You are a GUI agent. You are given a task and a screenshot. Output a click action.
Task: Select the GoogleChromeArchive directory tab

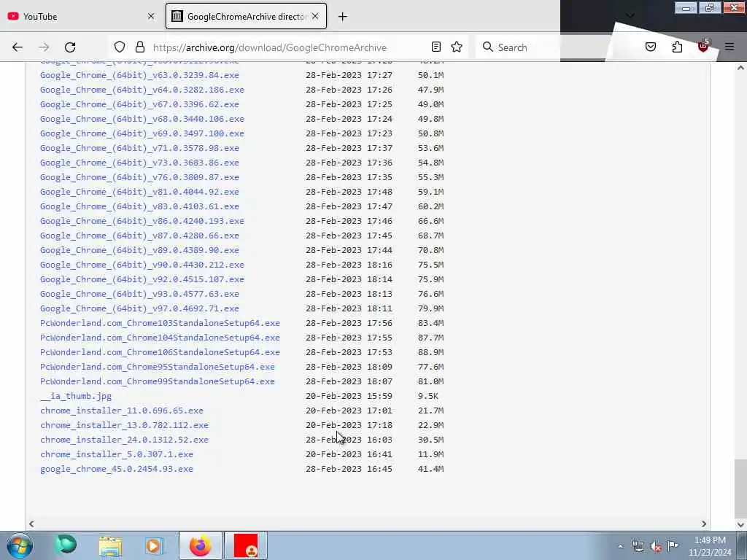246,16
